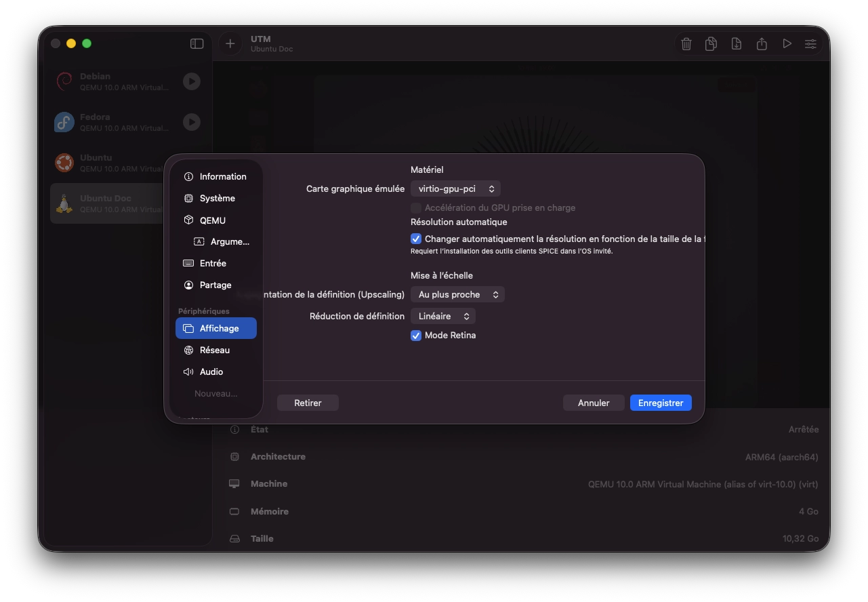Image resolution: width=868 pixels, height=602 pixels.
Task: Click the Mémoire icon
Action: 234,512
